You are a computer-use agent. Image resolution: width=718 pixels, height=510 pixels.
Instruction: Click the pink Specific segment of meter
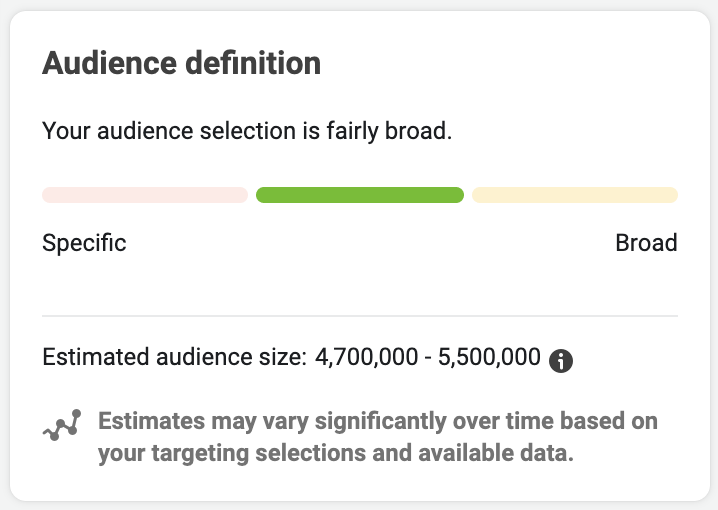click(145, 195)
